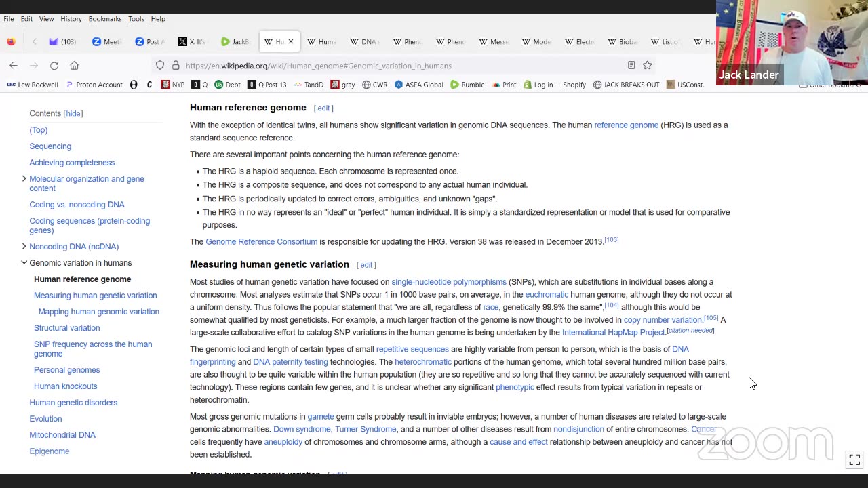Open the browser home page
This screenshot has height=488, width=868.
coord(75,66)
